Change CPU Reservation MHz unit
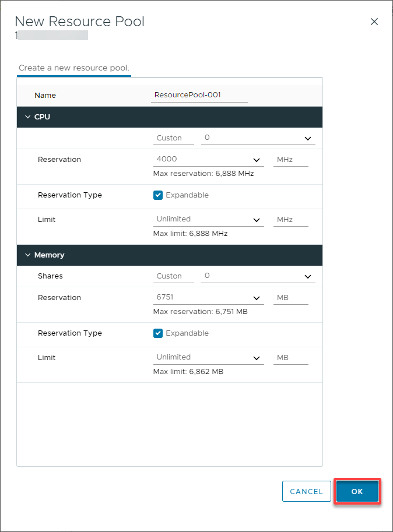 [291, 160]
